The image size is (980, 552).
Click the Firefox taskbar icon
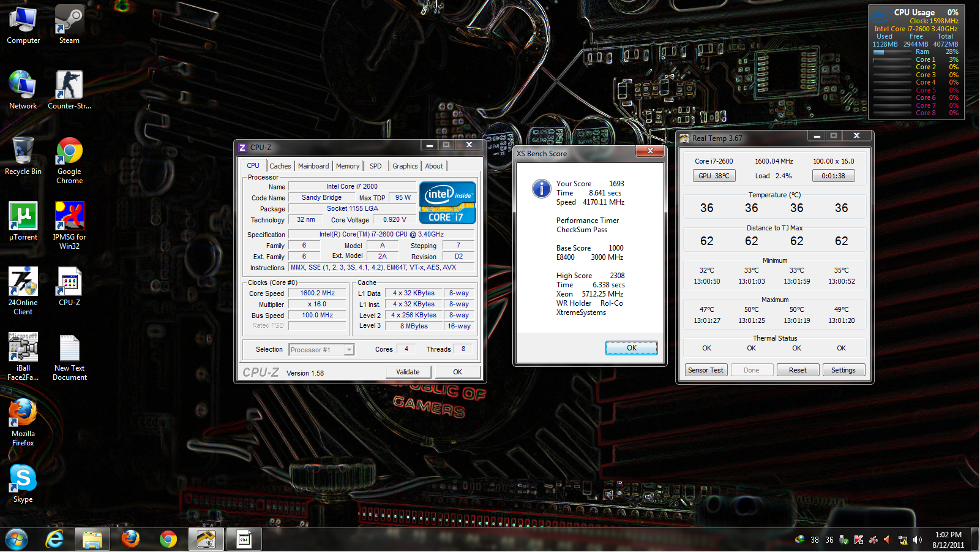[x=130, y=540]
